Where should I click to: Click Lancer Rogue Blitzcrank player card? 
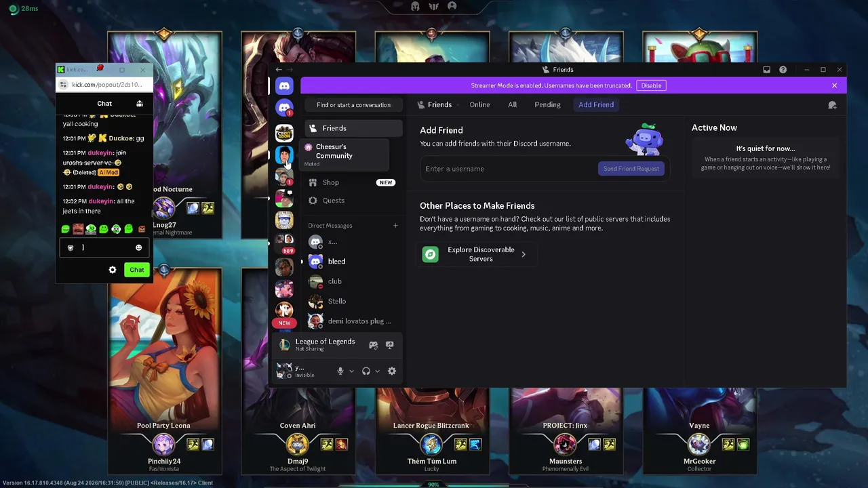pos(431,430)
